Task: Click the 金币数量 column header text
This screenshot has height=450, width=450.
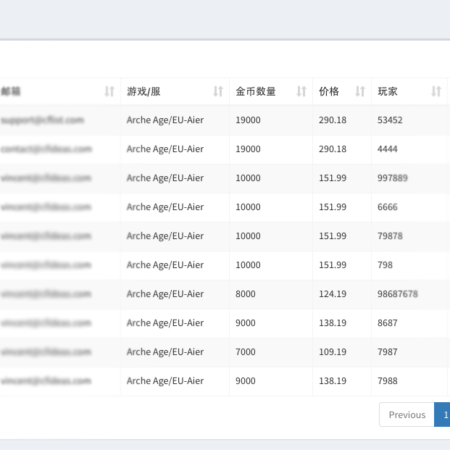Action: click(x=256, y=91)
